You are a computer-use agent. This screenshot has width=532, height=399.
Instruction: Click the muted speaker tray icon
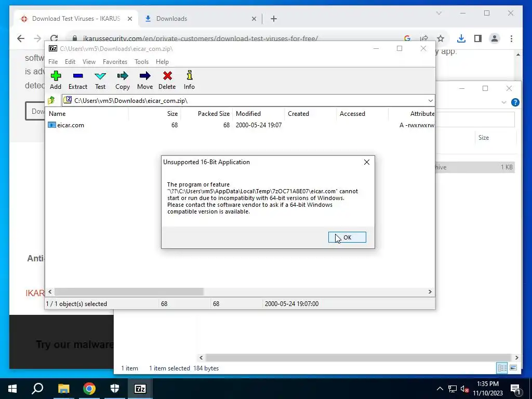coord(464,389)
